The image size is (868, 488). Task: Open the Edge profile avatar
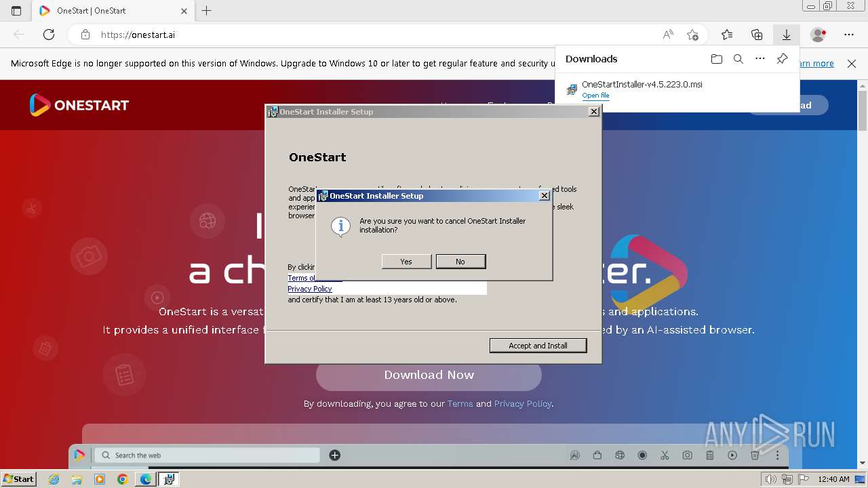point(818,35)
